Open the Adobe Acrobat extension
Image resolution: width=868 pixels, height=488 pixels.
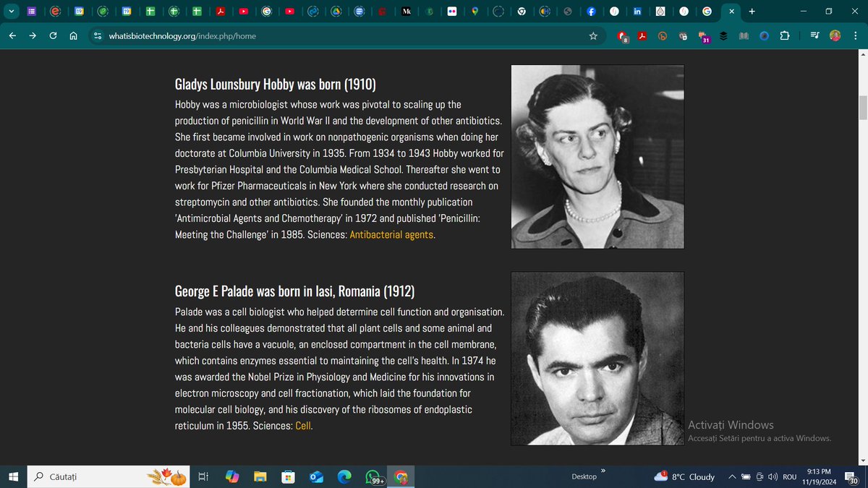[642, 35]
